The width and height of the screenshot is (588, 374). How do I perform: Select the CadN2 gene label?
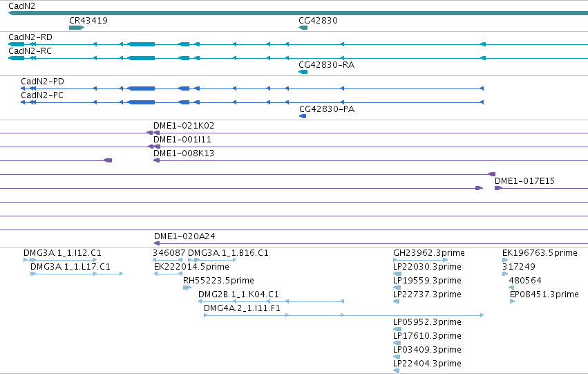[x=21, y=6]
